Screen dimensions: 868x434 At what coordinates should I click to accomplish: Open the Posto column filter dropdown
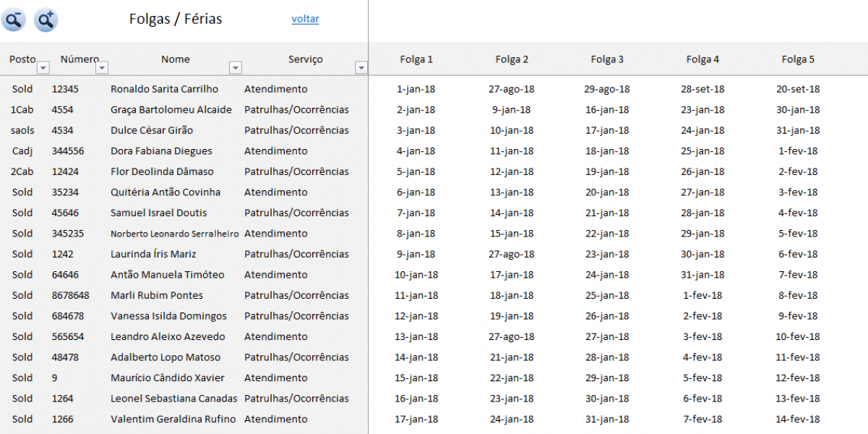tap(43, 67)
